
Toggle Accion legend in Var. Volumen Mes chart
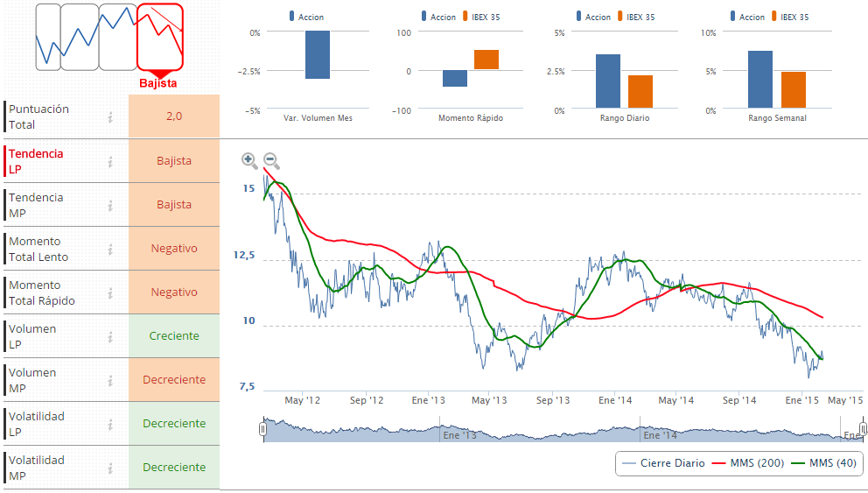click(x=305, y=17)
